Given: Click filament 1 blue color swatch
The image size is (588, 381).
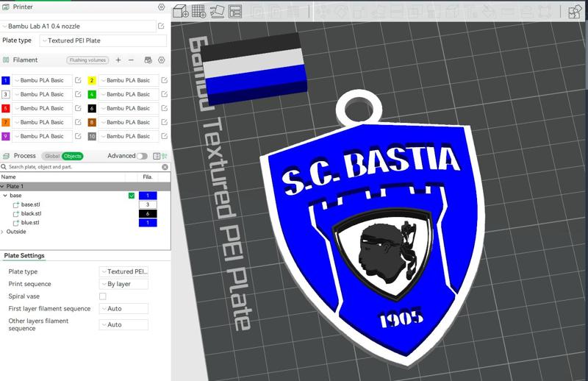Looking at the screenshot, I should (x=6, y=80).
